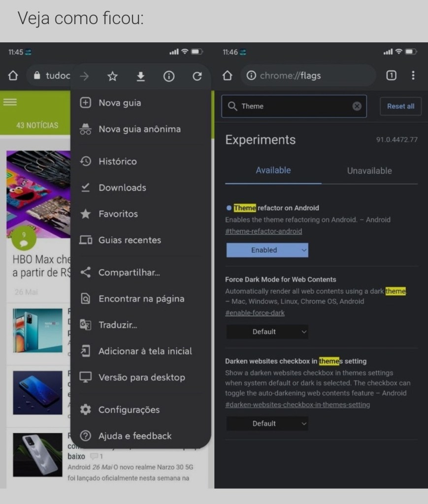Click the flags search field containing Theme
Image resolution: width=428 pixels, height=504 pixels.
[291, 106]
